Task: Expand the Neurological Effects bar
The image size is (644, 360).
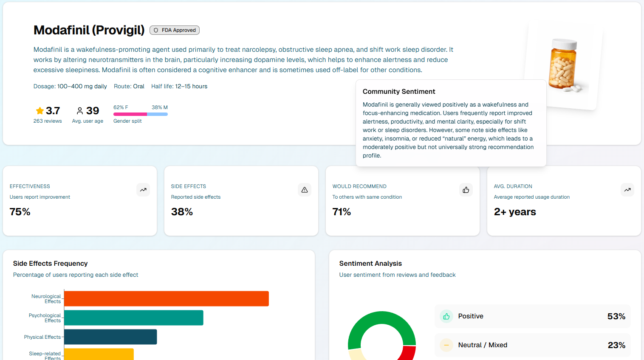Action: [x=167, y=298]
